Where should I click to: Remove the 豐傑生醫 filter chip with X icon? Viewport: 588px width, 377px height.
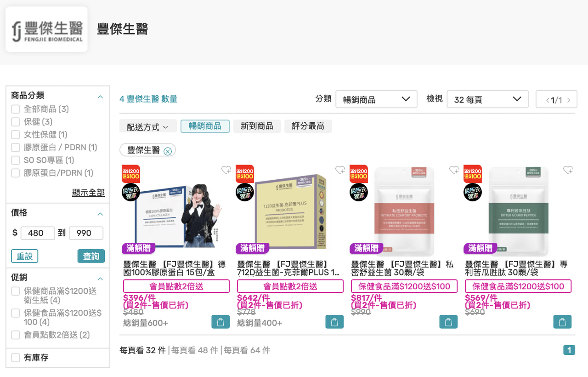[x=168, y=151]
